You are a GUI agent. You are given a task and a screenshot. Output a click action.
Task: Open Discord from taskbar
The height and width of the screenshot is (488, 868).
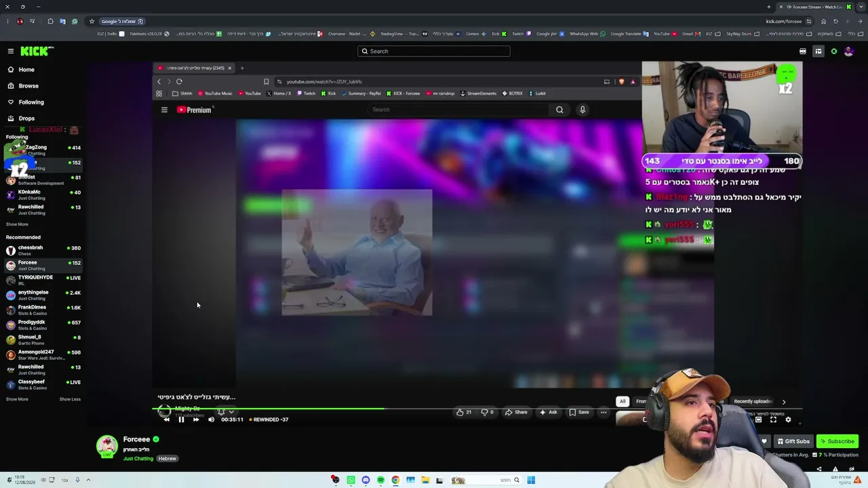[x=366, y=481]
